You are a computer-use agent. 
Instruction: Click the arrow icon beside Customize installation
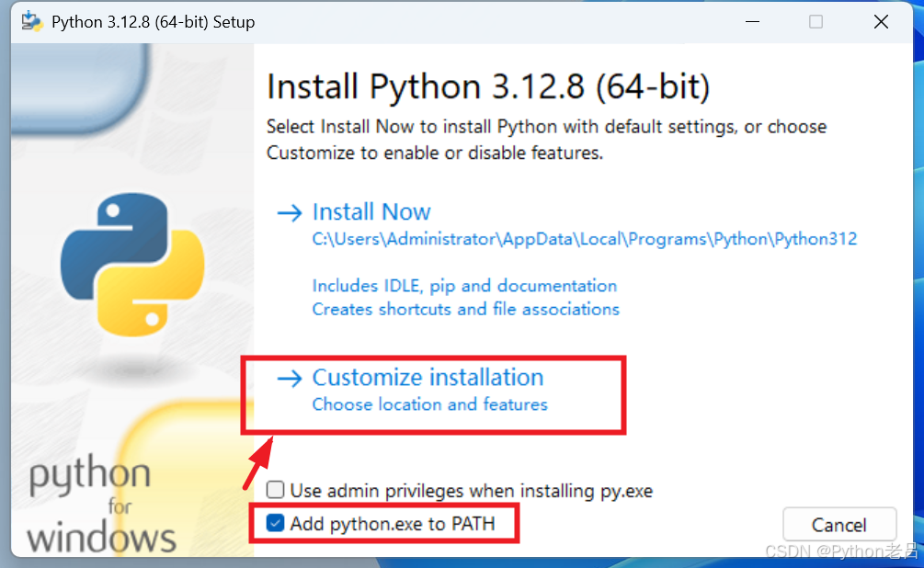290,379
